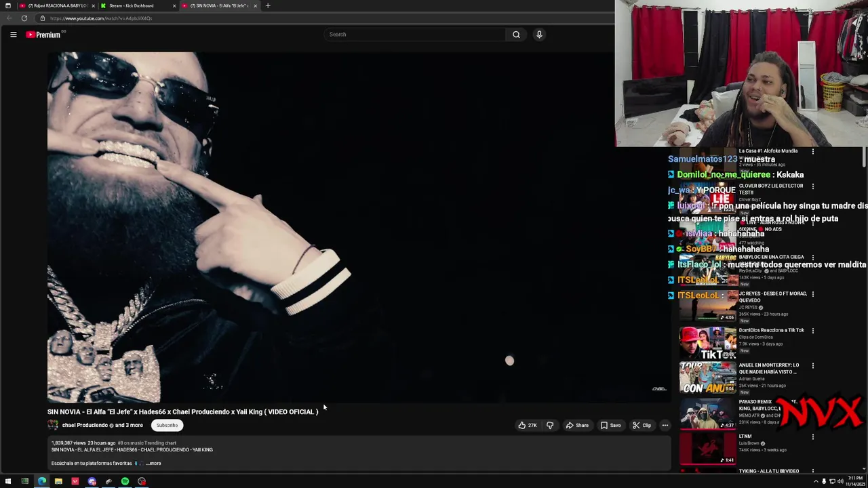Viewport: 868px width, 488px height.
Task: Activate voice search microphone
Action: [539, 35]
